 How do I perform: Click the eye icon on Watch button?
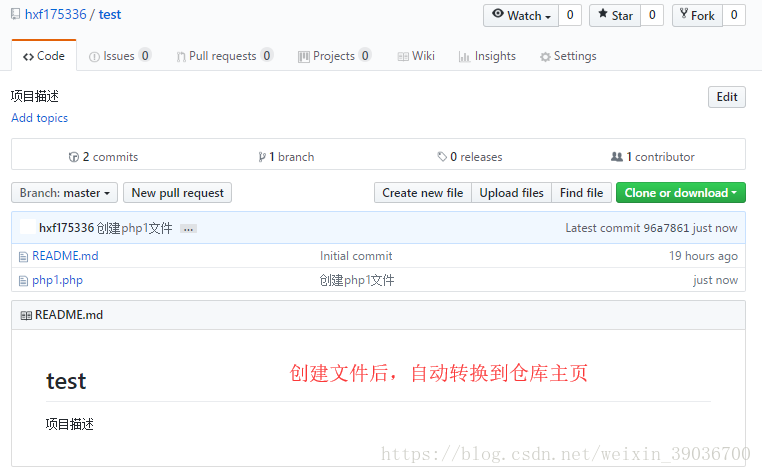click(498, 14)
